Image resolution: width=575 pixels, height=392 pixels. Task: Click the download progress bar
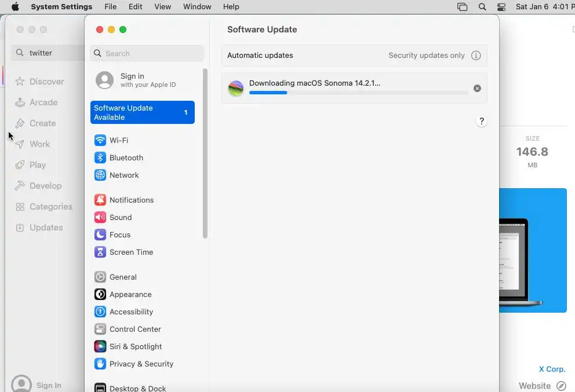pos(358,93)
